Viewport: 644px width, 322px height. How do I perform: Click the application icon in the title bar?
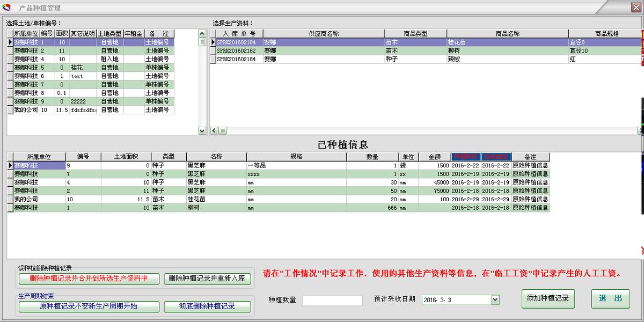6,8
